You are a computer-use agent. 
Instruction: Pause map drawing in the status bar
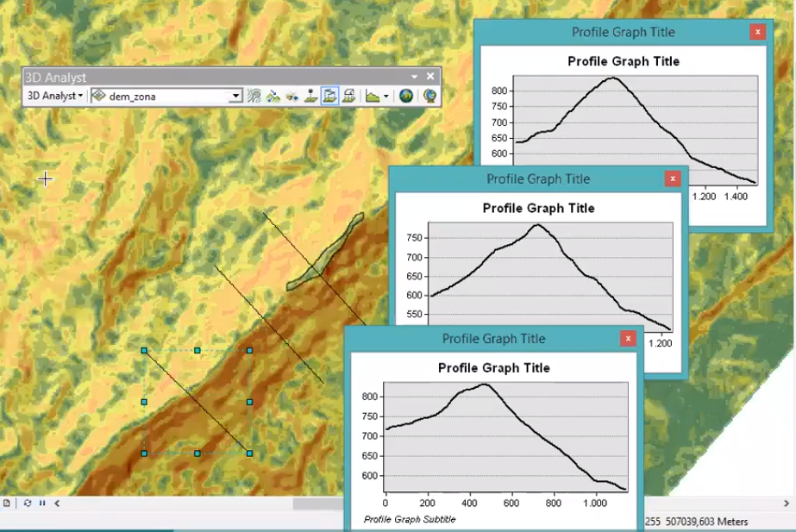(42, 503)
